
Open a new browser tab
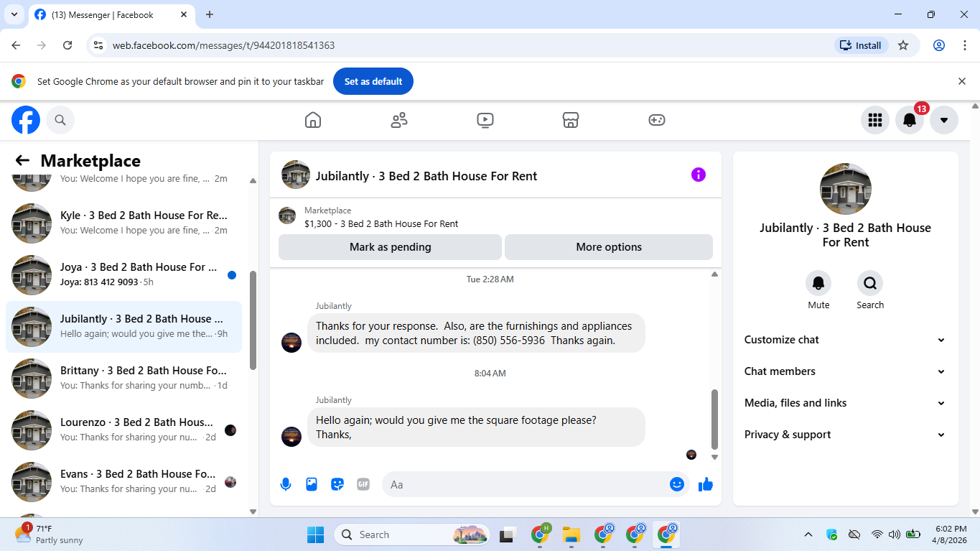(x=210, y=14)
